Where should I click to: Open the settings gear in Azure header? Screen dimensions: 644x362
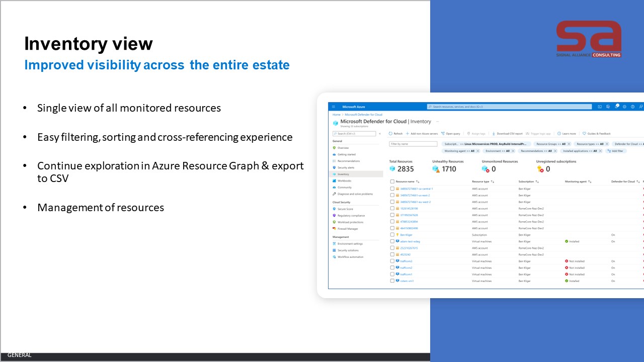(x=624, y=107)
